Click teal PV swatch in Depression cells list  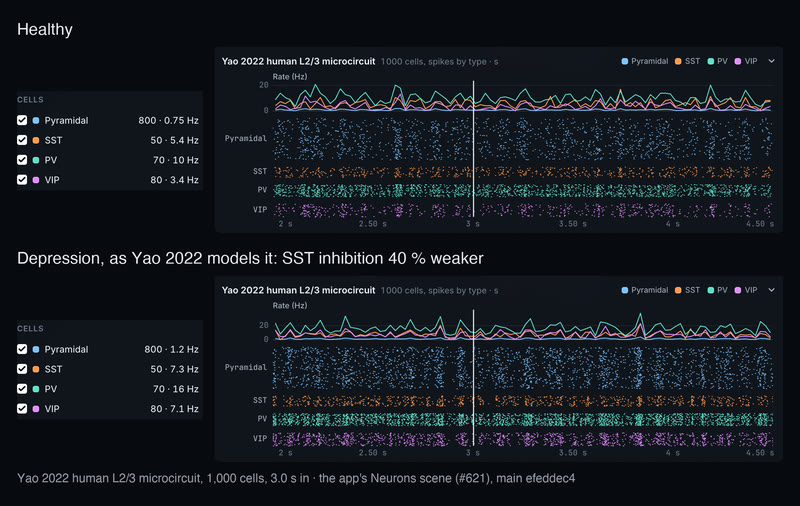pyautogui.click(x=36, y=389)
